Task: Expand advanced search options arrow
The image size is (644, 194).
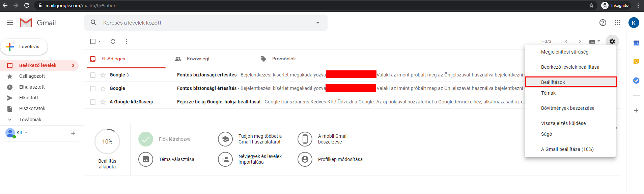Action: click(x=317, y=23)
